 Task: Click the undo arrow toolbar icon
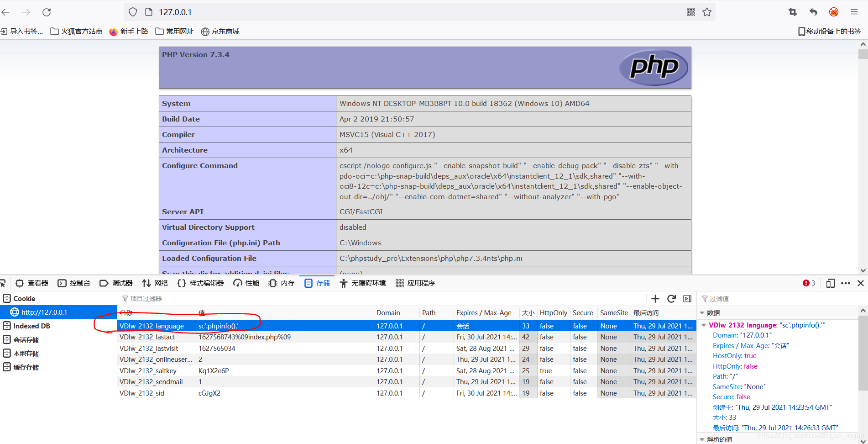pos(813,12)
